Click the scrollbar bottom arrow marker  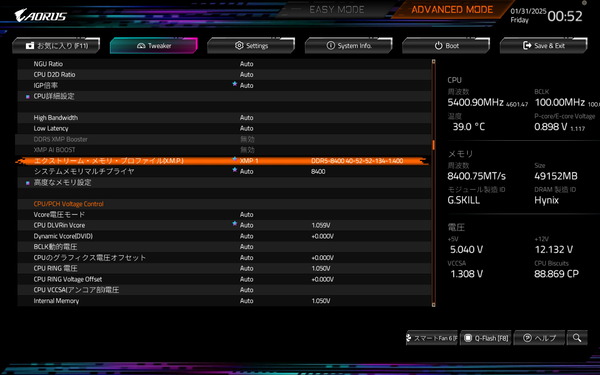point(434,305)
